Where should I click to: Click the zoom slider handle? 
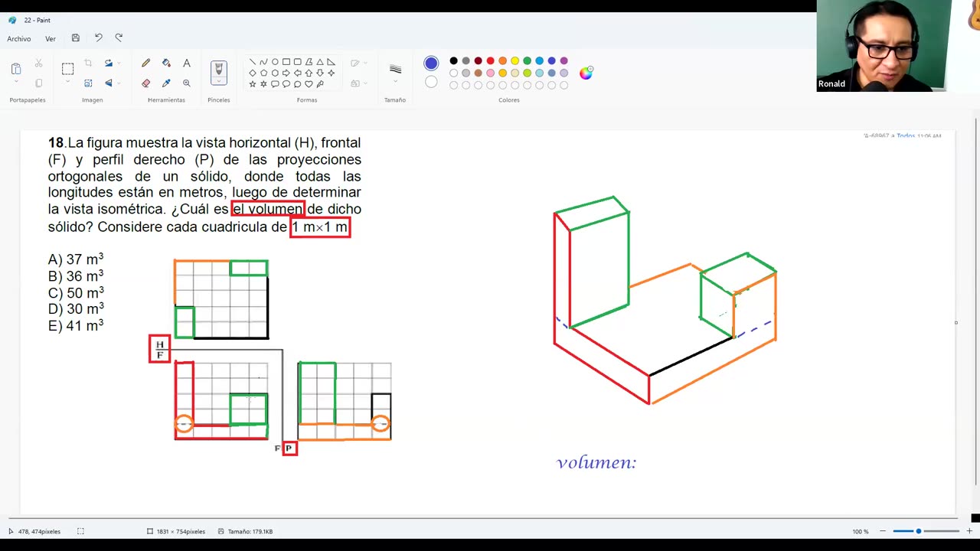pos(918,531)
